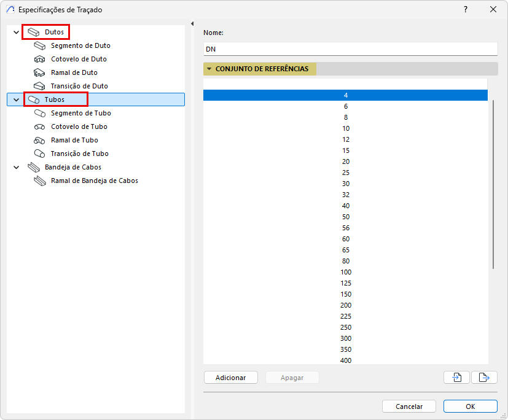Click the Segmento de Tubo icon

[x=40, y=114]
